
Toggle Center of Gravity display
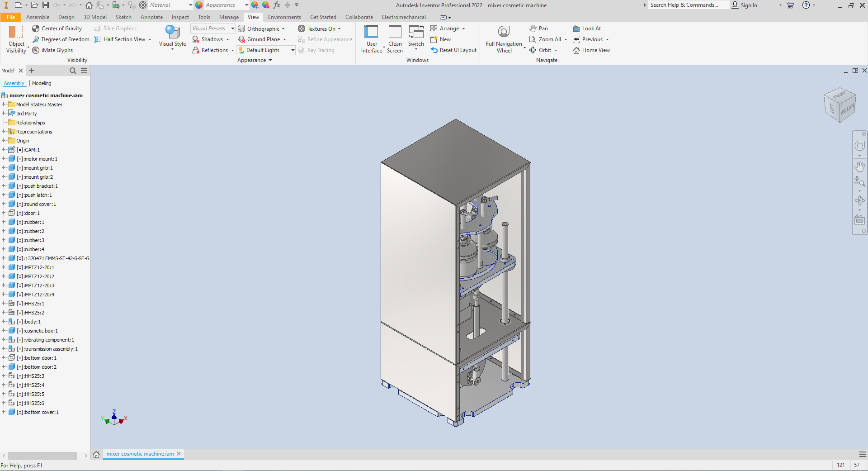click(x=57, y=29)
